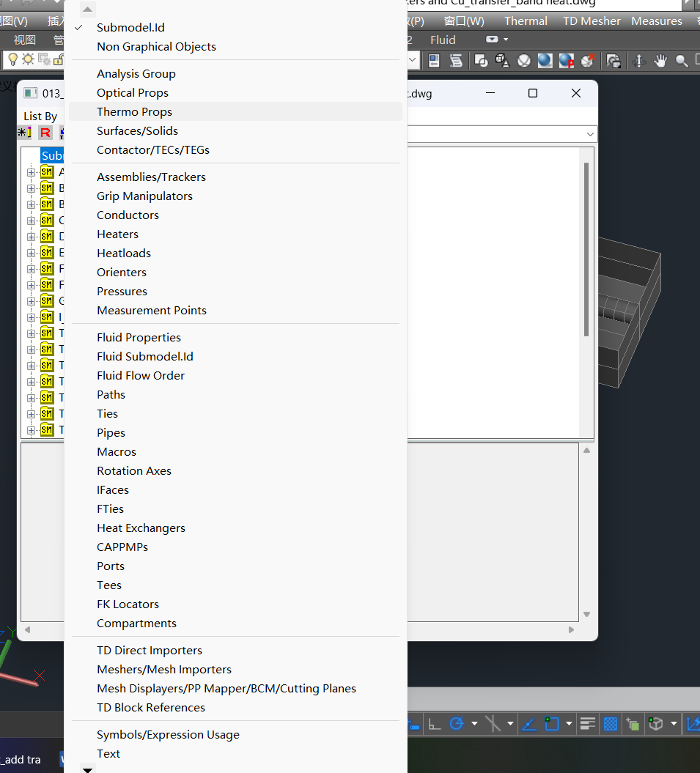Open the Object snap options dropdown
Screen dimensions: 700x773
(x=569, y=724)
